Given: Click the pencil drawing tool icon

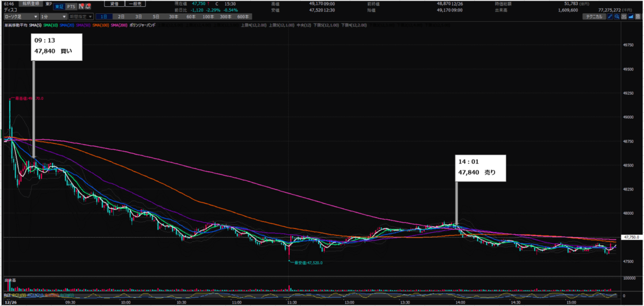Looking at the screenshot, I should (609, 17).
